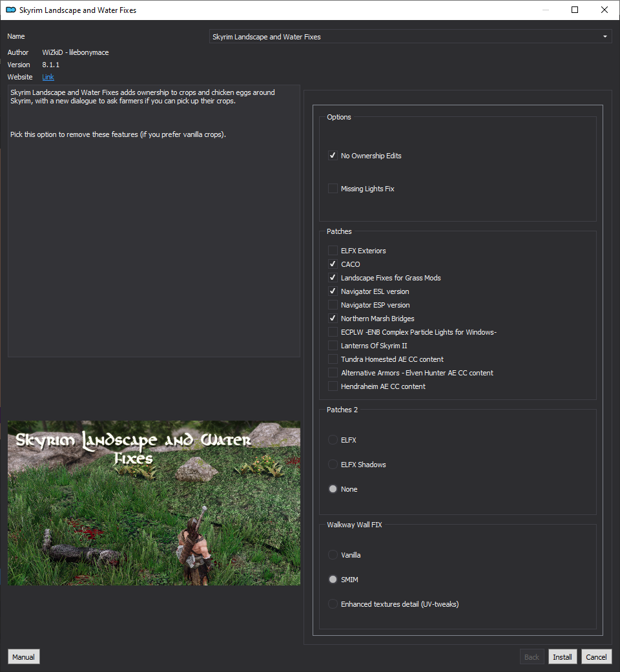Viewport: 620px width, 672px height.
Task: Tick Tundra Homested AE CC content
Action: pos(333,359)
